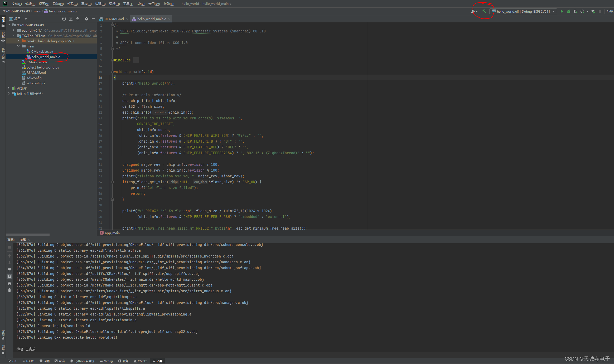Select the sdkconfig file
This screenshot has height=364, width=614.
pyautogui.click(x=34, y=78)
